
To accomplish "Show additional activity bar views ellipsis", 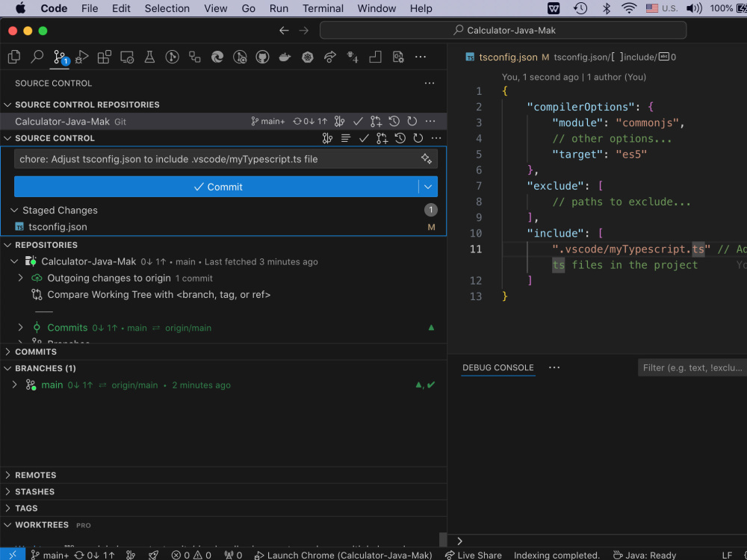I will point(420,57).
